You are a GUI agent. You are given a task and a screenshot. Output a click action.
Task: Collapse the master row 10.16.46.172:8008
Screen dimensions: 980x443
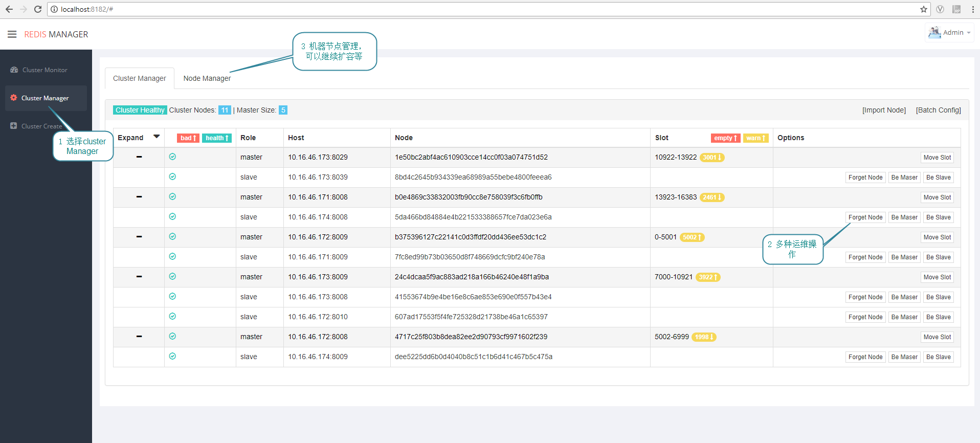(139, 337)
